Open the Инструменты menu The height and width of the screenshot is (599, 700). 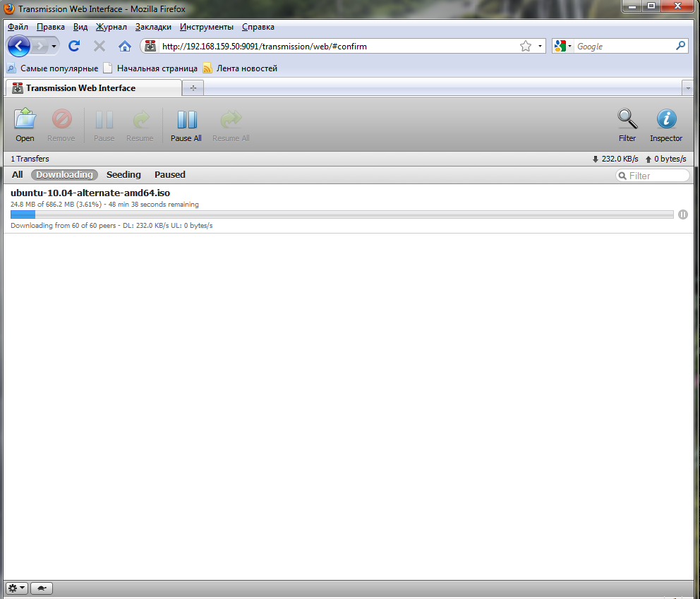207,27
